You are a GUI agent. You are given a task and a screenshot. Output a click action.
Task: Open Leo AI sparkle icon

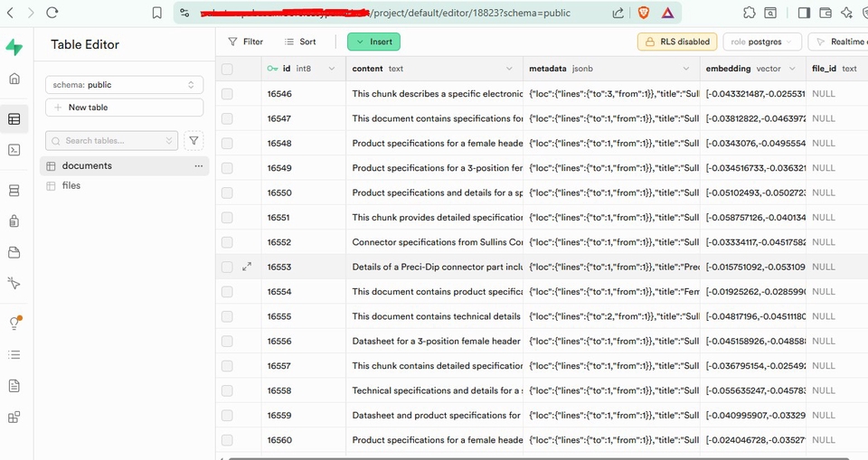[846, 13]
